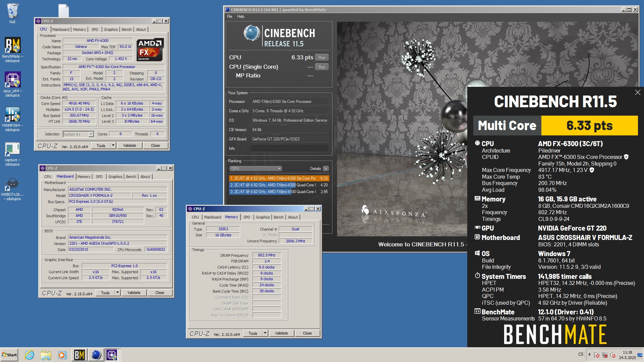644x362 pixels.
Task: Click the Model field CROSSHAIR V FORMULA-Z
Action: point(99,195)
